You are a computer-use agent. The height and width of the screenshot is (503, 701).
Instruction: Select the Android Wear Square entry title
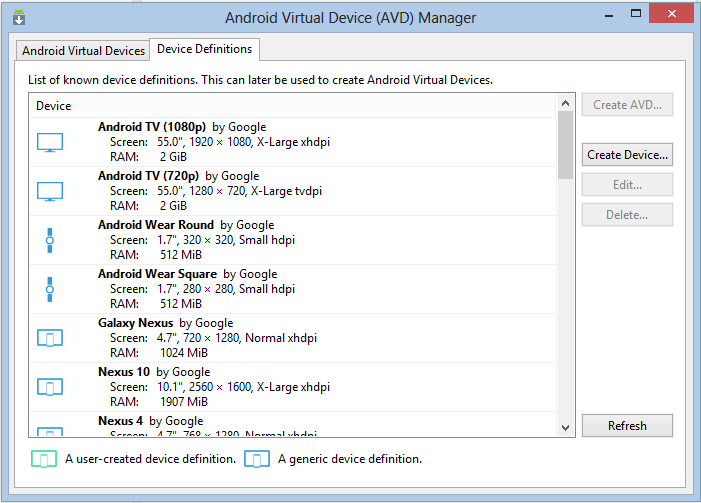click(x=157, y=274)
